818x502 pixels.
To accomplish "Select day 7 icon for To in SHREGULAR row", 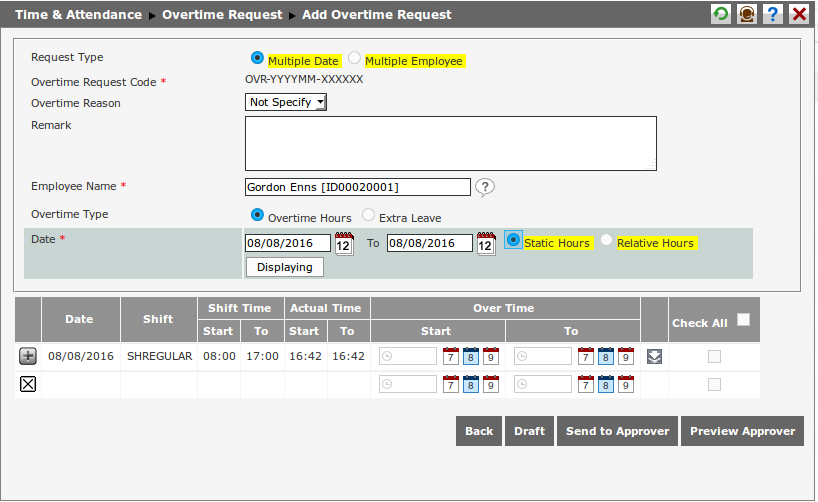I will (586, 356).
